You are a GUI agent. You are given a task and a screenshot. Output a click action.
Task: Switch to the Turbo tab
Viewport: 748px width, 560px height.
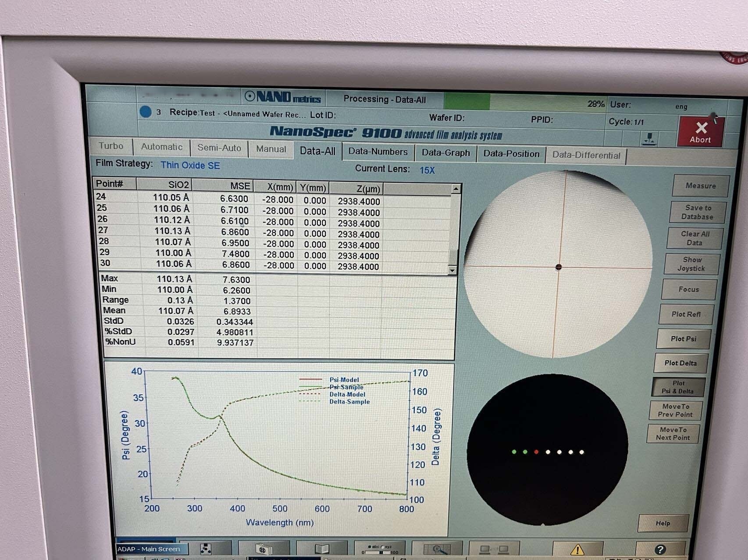110,146
